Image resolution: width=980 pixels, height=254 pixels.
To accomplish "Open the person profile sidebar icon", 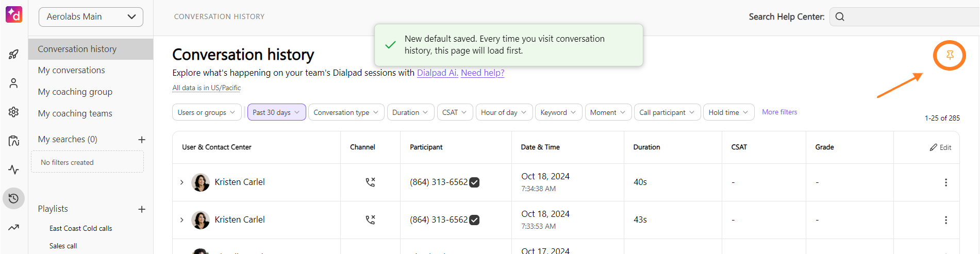I will coord(14,83).
